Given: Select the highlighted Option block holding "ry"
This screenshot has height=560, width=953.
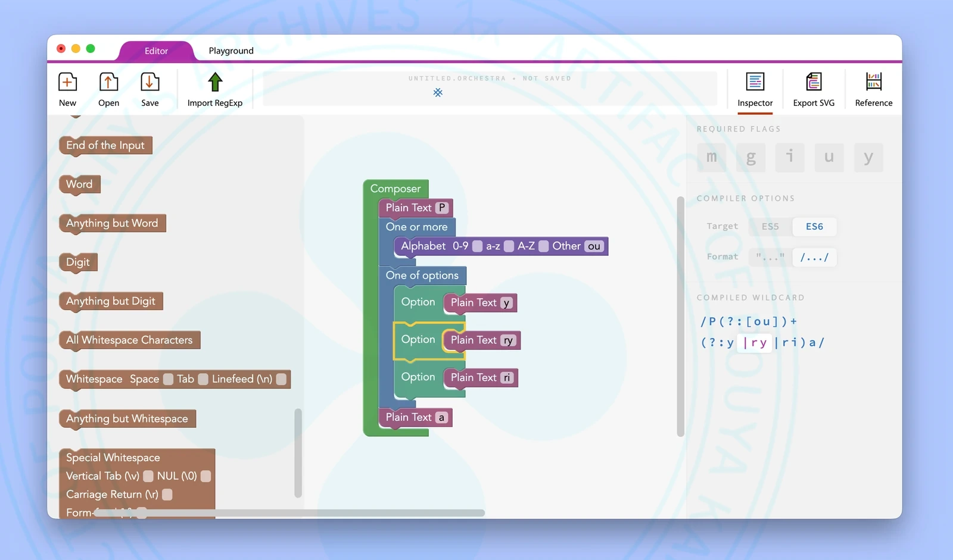Looking at the screenshot, I should 418,339.
